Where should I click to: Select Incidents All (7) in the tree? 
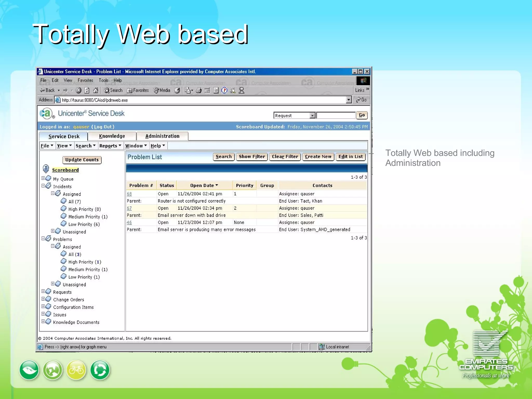coord(75,202)
